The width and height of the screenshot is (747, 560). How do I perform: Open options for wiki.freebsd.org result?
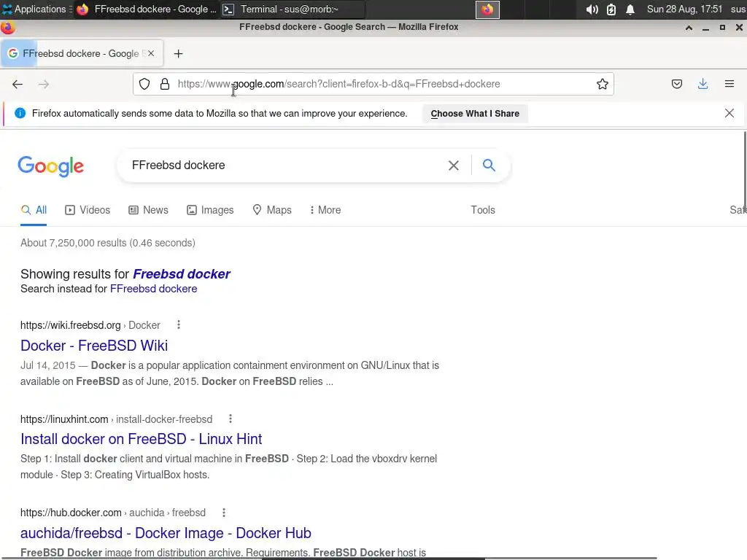coord(179,324)
